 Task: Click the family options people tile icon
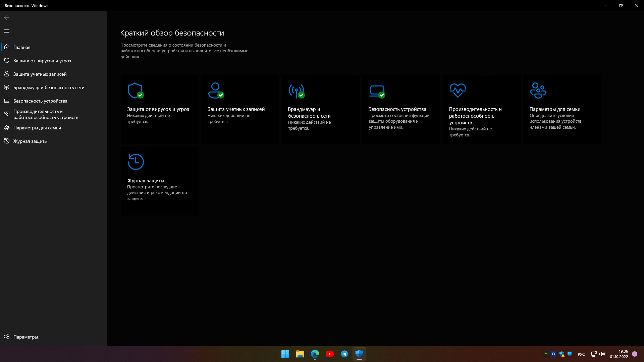538,90
